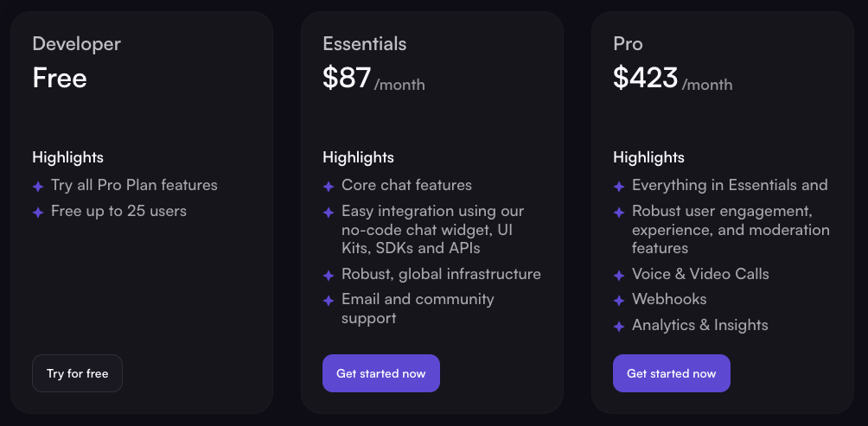Click the sparkle icon next to Free up to 25 users
The image size is (868, 426).
tap(38, 213)
